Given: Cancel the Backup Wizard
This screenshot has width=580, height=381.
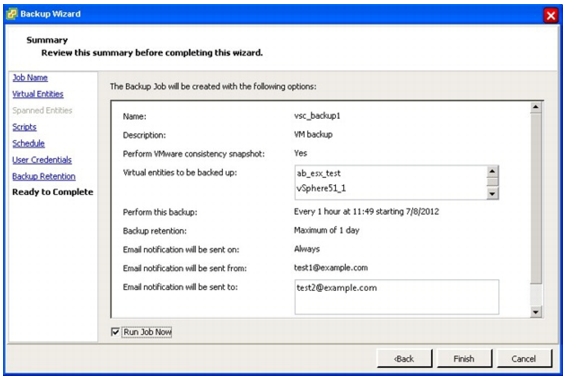Looking at the screenshot, I should 524,358.
